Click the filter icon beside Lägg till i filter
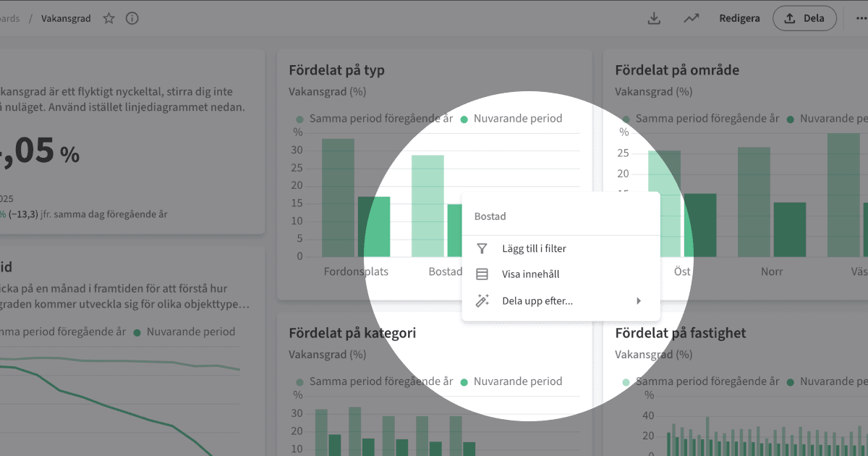Screen dimensions: 868x456 [482, 248]
